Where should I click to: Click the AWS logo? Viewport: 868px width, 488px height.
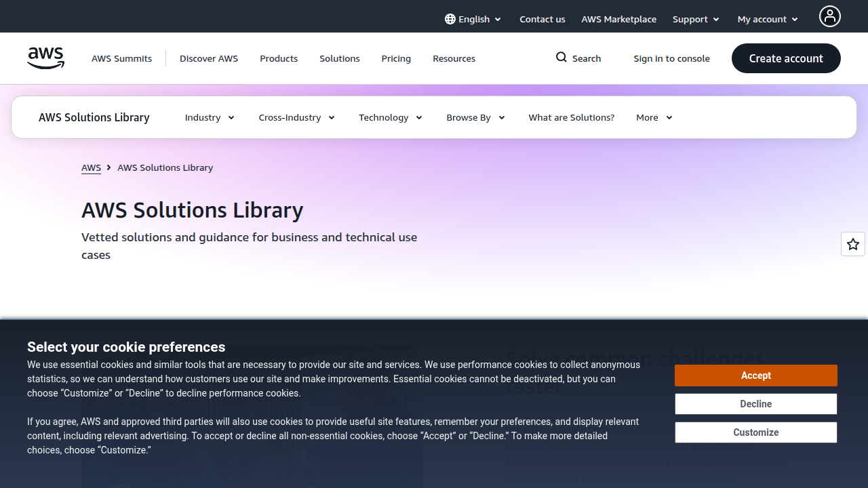pyautogui.click(x=46, y=58)
